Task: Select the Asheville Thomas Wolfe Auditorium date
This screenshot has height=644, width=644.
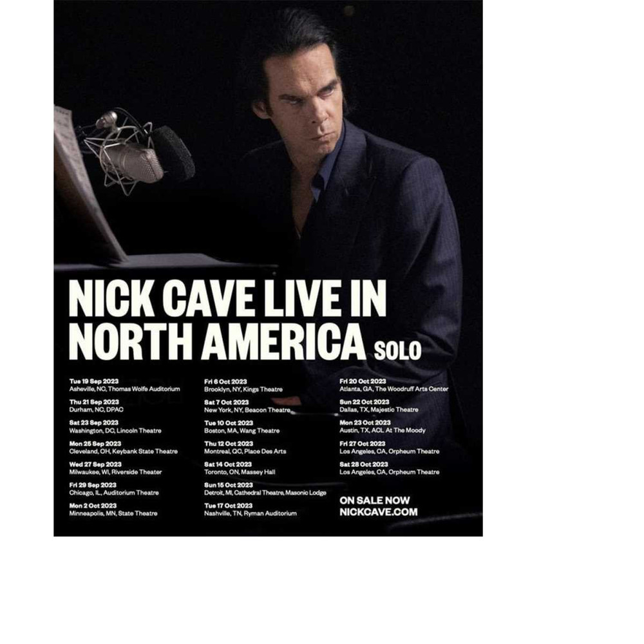Action: [x=124, y=385]
